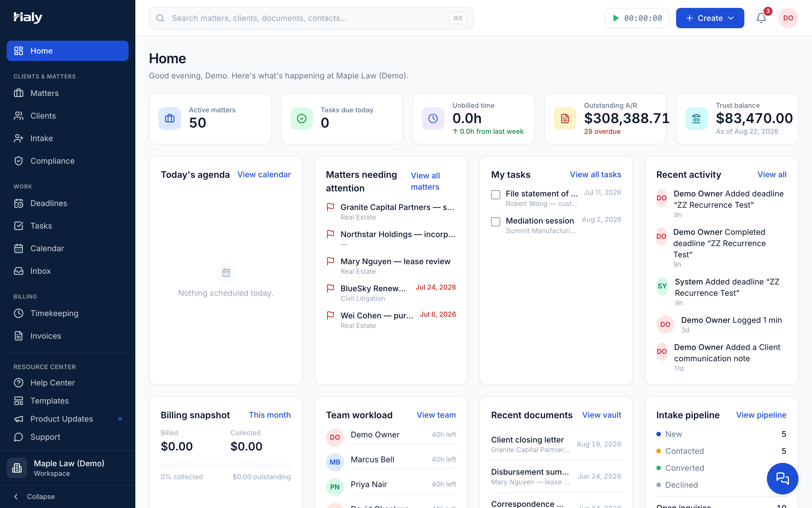The height and width of the screenshot is (508, 812).
Task: Go to Home in the sidebar
Action: (67, 51)
